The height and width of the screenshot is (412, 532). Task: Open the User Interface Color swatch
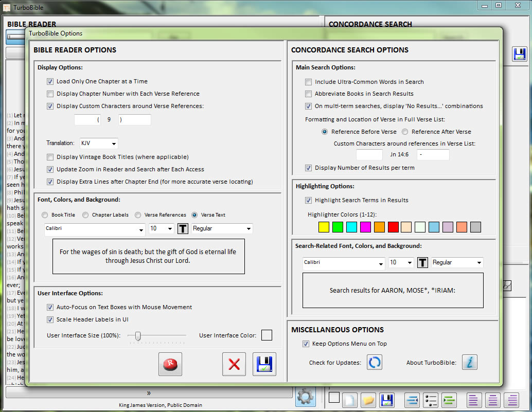(267, 335)
